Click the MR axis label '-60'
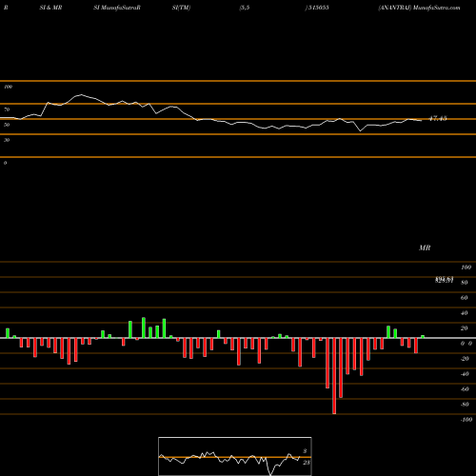This screenshot has width=476, height=476. click(x=465, y=389)
